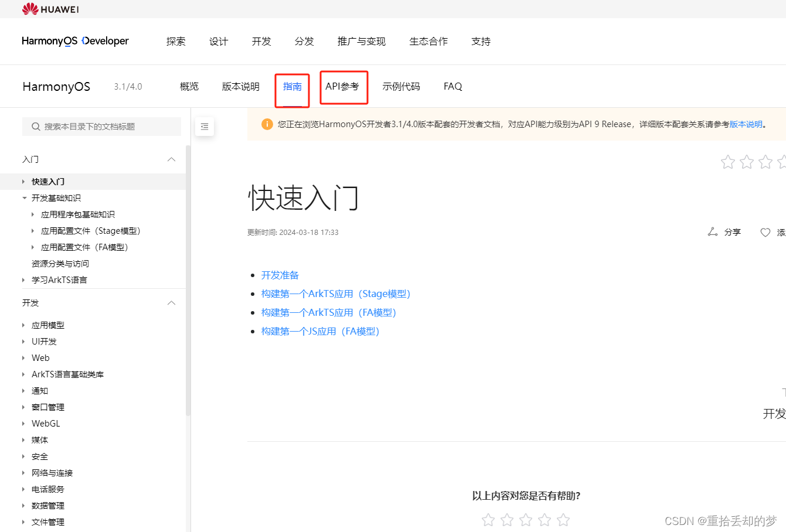The width and height of the screenshot is (786, 532).
Task: Select 通知 in the sidebar tree
Action: coord(40,391)
